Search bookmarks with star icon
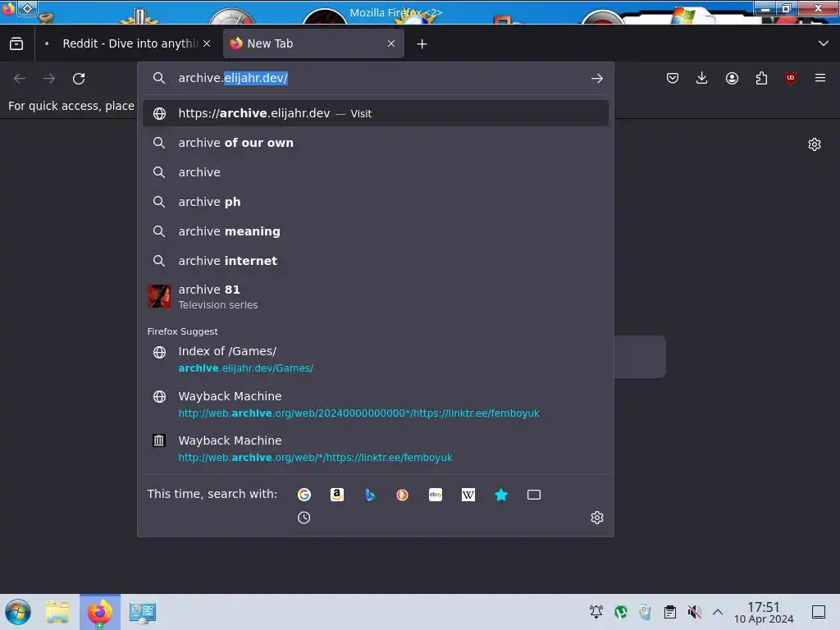The height and width of the screenshot is (630, 840). point(501,495)
